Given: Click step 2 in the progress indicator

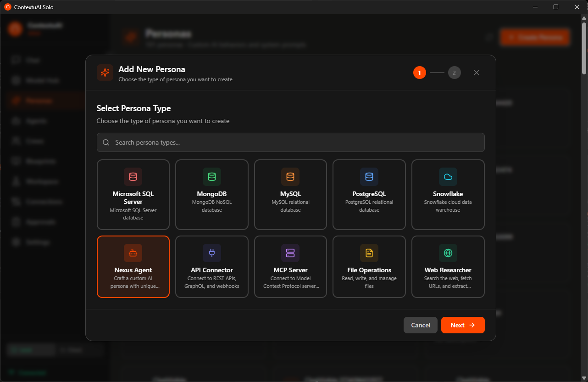Looking at the screenshot, I should (454, 72).
